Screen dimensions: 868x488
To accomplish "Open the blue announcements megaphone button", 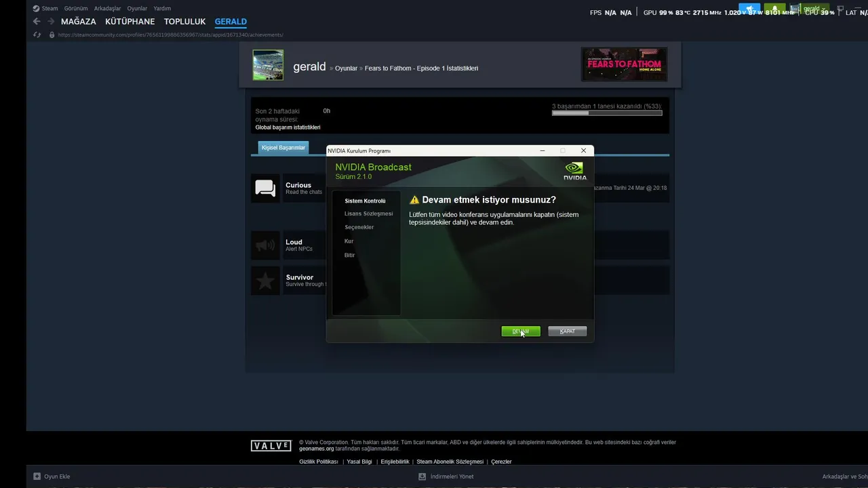I will tap(749, 9).
